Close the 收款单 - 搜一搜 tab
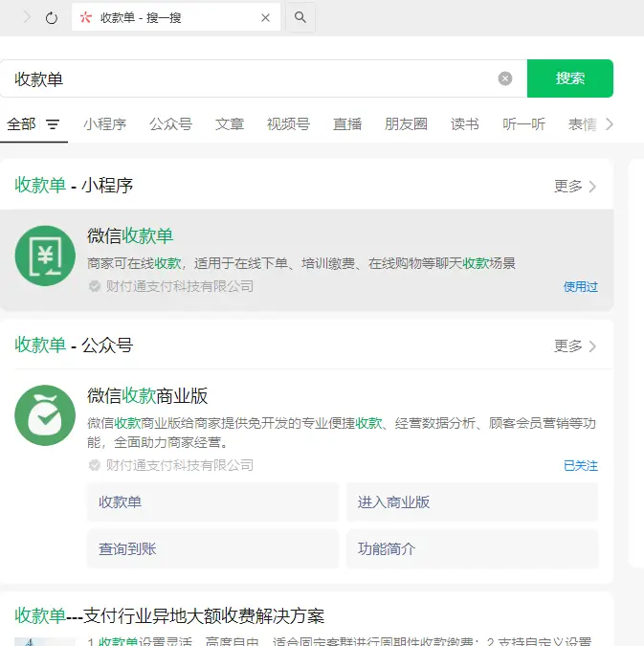644x646 pixels. point(265,17)
